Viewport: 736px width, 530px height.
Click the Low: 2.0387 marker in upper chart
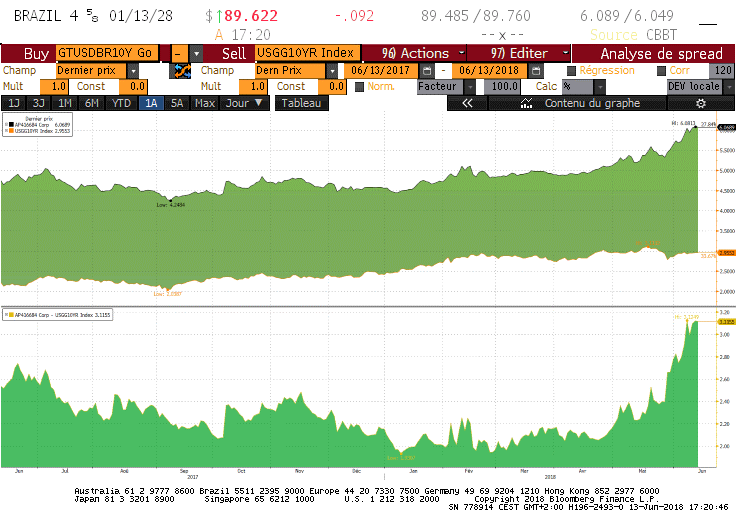[x=168, y=294]
